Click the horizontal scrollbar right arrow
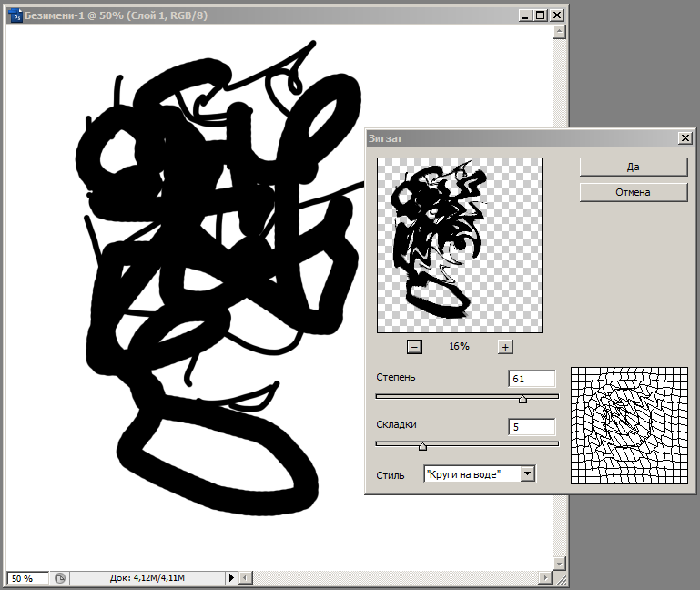700x590 pixels. click(545, 578)
